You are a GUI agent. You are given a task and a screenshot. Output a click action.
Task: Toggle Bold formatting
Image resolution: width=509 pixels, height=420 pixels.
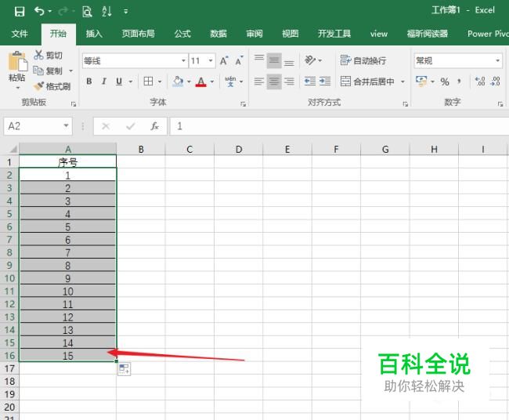89,81
